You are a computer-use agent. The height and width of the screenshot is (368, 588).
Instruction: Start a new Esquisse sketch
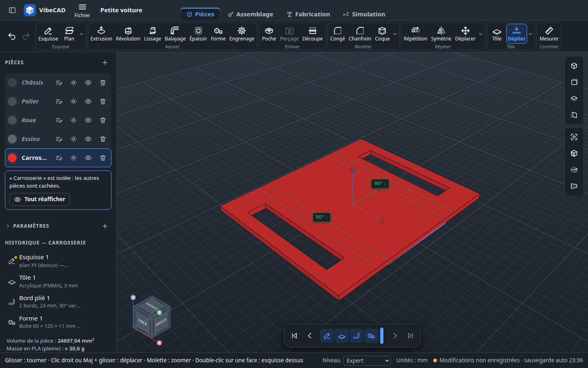click(x=48, y=34)
